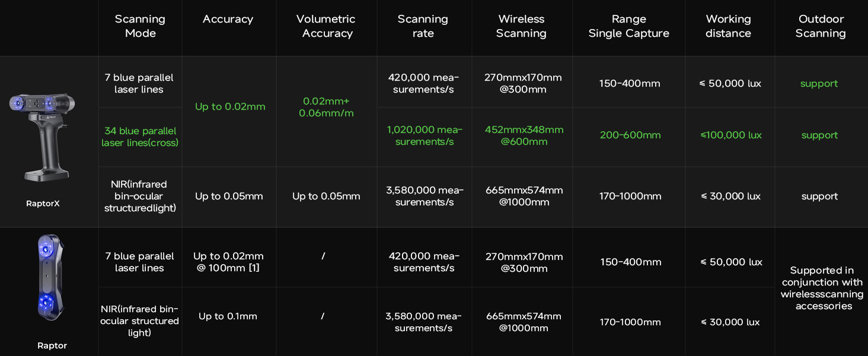Select "34 blue parallel laser lines(cross)" mode
This screenshot has height=356, width=868.
(x=140, y=136)
